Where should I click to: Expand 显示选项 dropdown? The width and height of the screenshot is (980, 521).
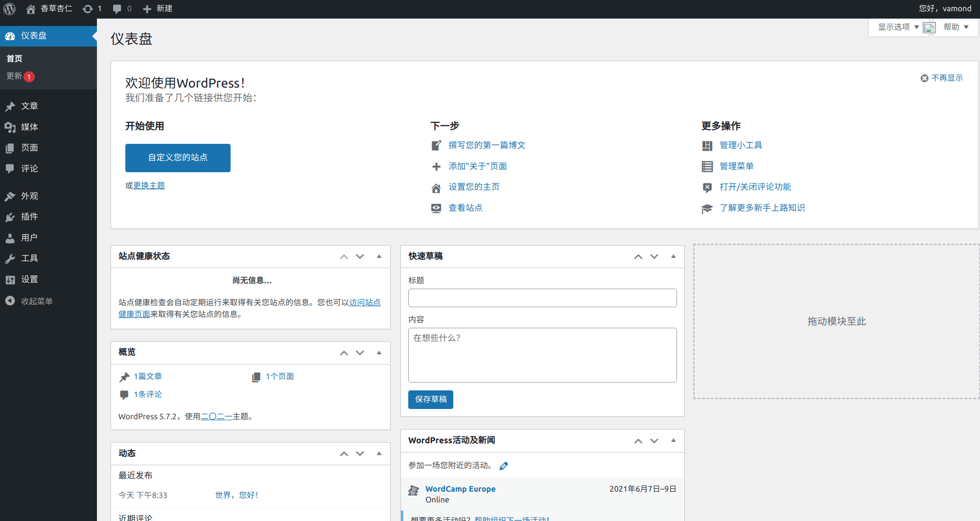pyautogui.click(x=898, y=27)
